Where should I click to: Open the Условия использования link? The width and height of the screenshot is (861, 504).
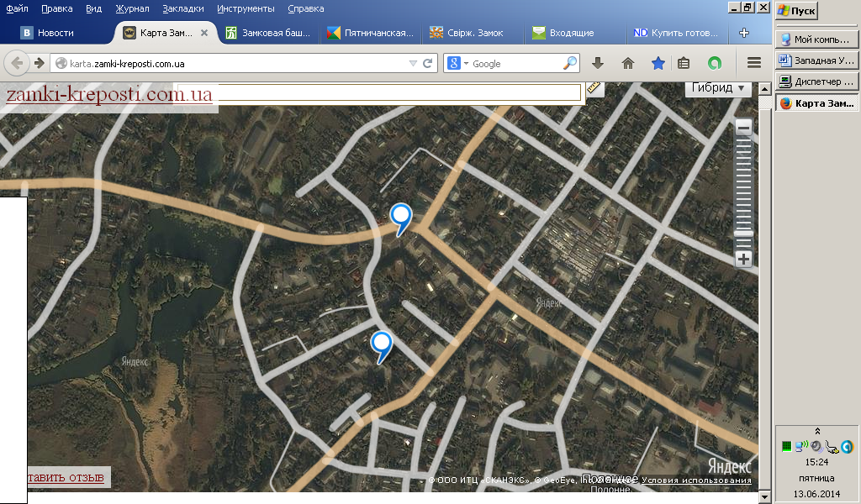pos(696,480)
